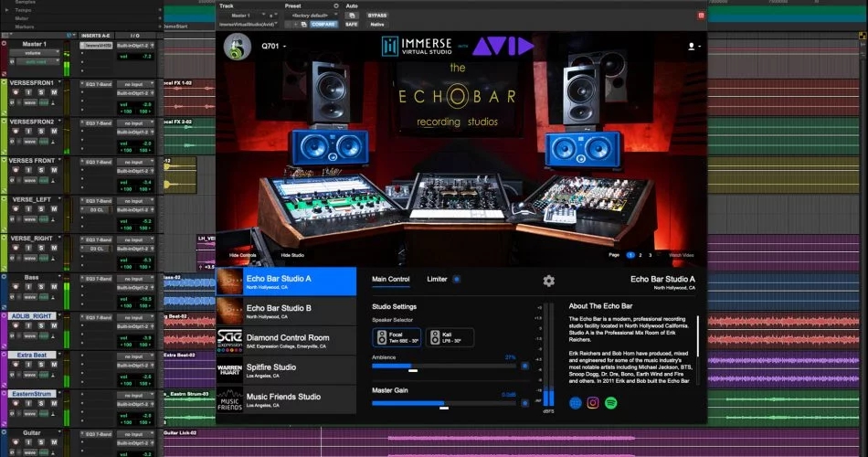Open the Master 1 volume view selector

[x=35, y=53]
